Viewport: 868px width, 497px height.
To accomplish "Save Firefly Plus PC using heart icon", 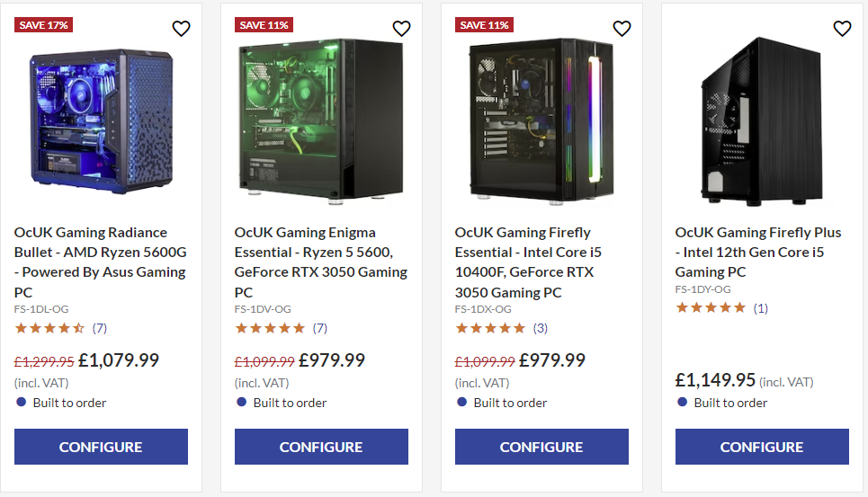I will 842,29.
